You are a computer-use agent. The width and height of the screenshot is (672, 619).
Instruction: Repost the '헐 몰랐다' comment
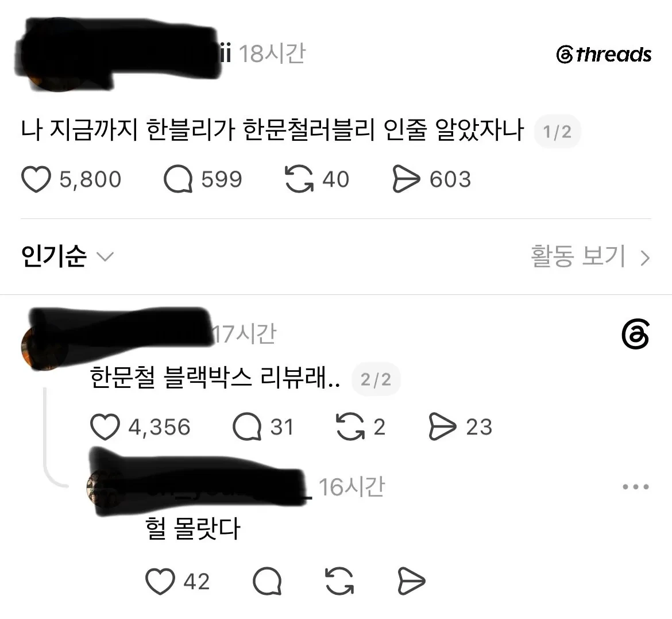(x=339, y=581)
